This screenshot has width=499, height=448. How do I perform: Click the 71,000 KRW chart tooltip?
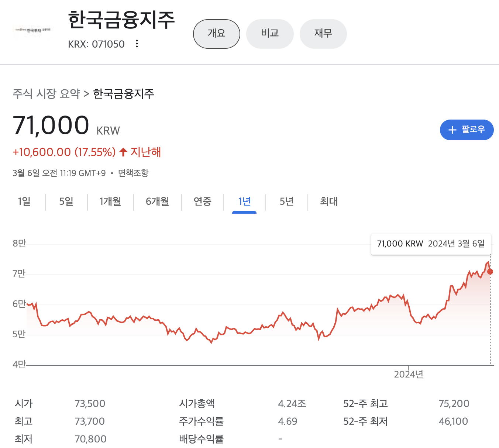coord(431,244)
